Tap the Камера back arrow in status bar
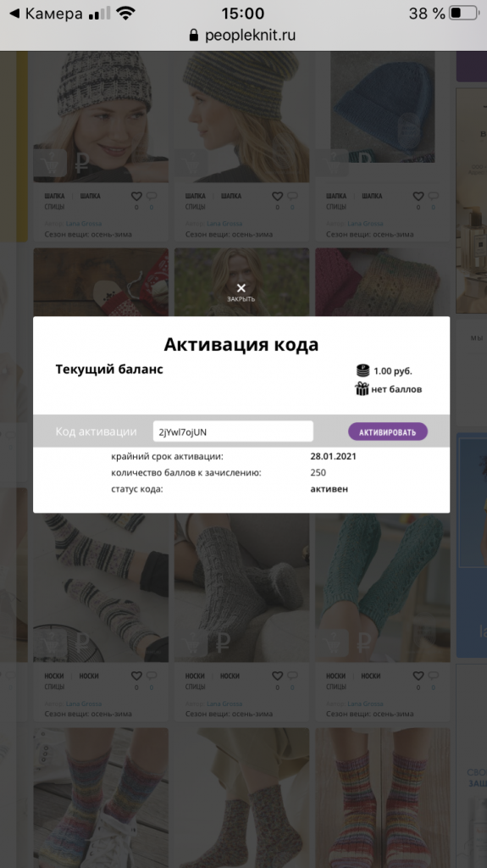This screenshot has width=487, height=868. pos(14,14)
